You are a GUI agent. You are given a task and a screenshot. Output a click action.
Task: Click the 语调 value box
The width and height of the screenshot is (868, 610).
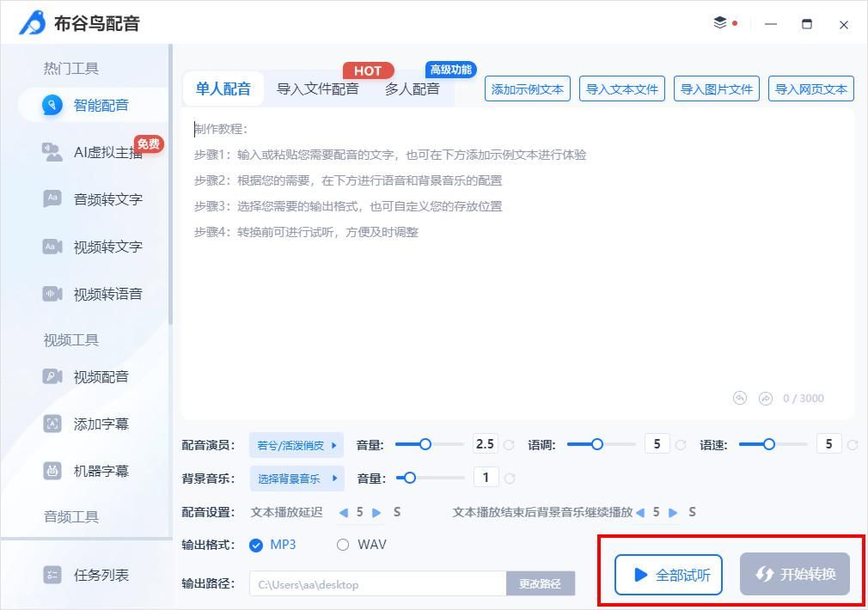[657, 444]
